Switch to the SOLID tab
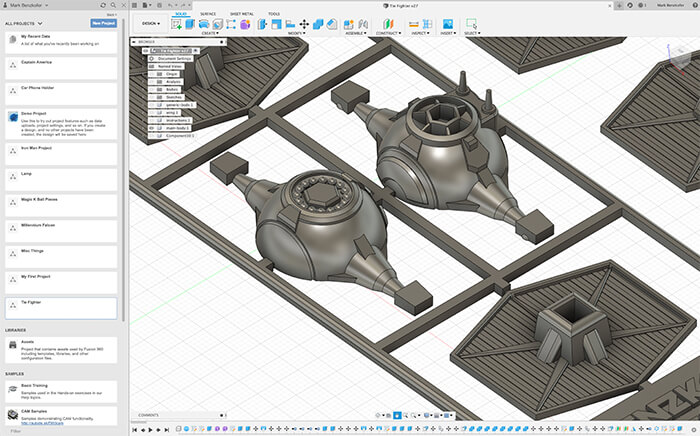Viewport: 700px width, 436px height. point(181,14)
